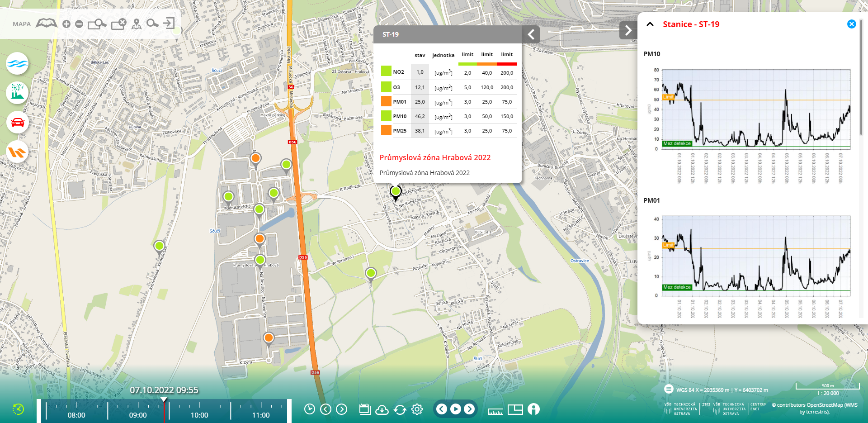Screen dimensions: 868x423
Task: Toggle the orange stripes layer button
Action: pyautogui.click(x=17, y=152)
